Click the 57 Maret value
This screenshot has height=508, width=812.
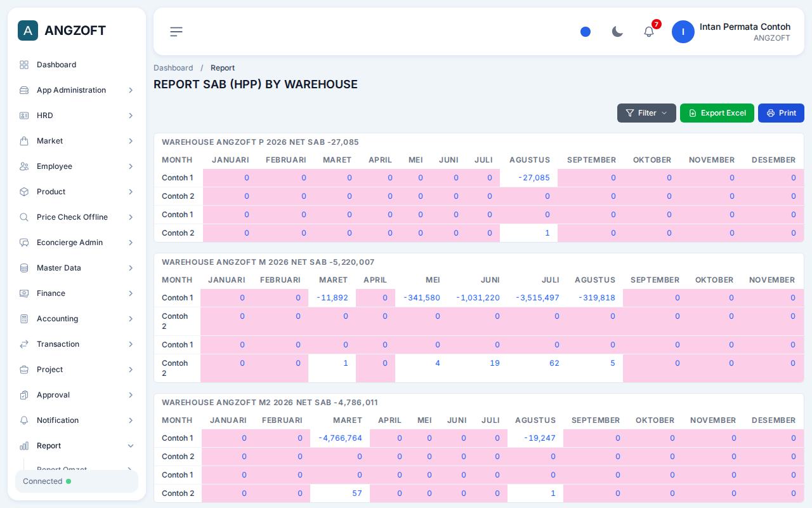click(357, 493)
